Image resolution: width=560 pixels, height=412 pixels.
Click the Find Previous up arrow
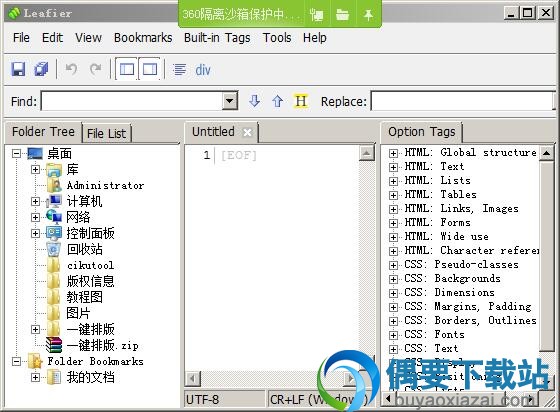[277, 101]
